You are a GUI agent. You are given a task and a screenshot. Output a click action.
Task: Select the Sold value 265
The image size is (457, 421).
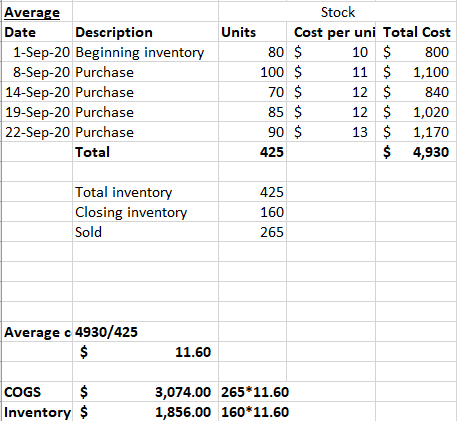tap(253, 232)
